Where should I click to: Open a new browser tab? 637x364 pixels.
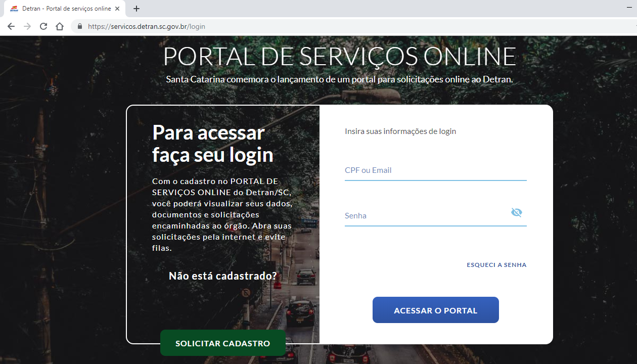click(x=136, y=8)
